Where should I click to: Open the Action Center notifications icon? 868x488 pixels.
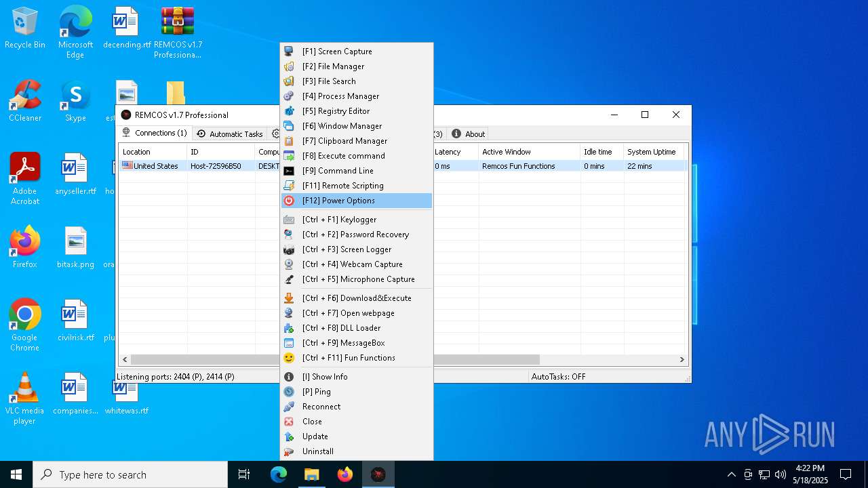(x=846, y=474)
